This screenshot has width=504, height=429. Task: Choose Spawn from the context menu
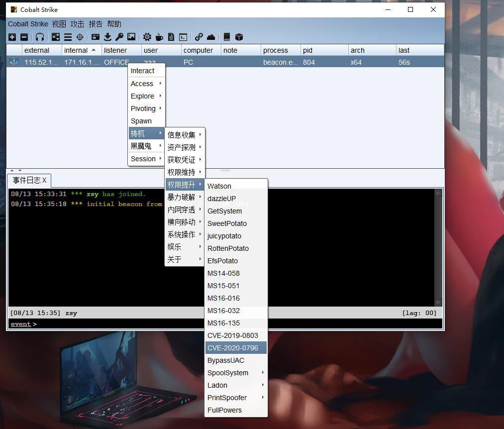pos(147,121)
